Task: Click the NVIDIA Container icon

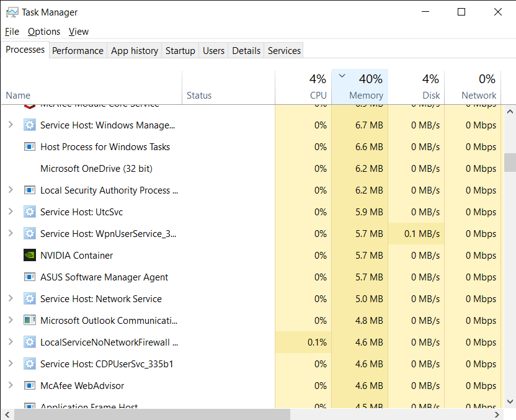Action: (30, 255)
